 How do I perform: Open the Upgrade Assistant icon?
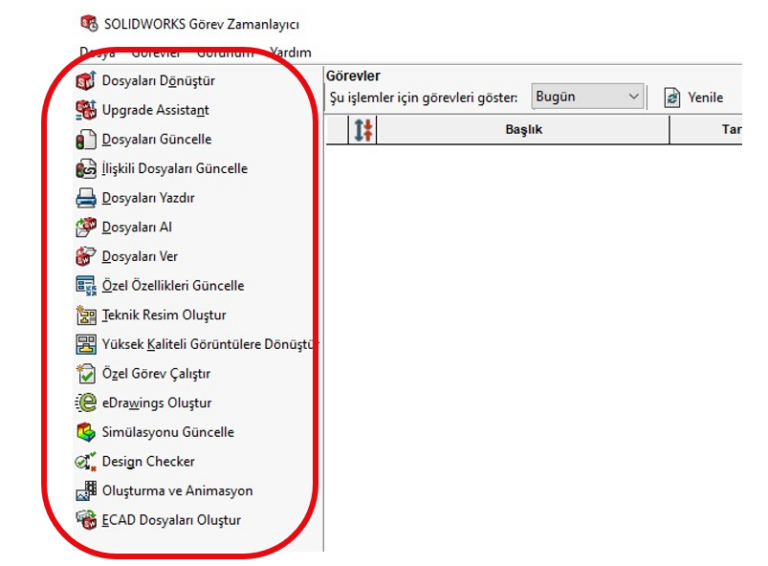pyautogui.click(x=86, y=110)
